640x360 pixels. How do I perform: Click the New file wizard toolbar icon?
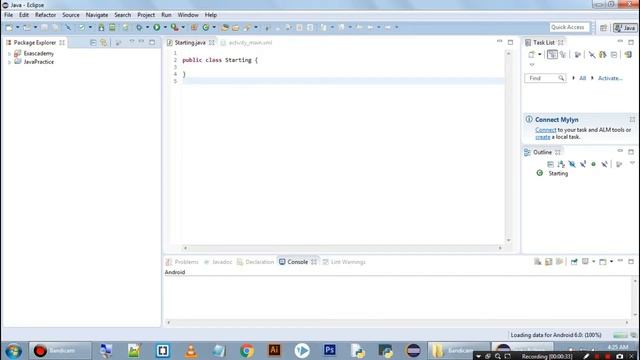pyautogui.click(x=9, y=27)
